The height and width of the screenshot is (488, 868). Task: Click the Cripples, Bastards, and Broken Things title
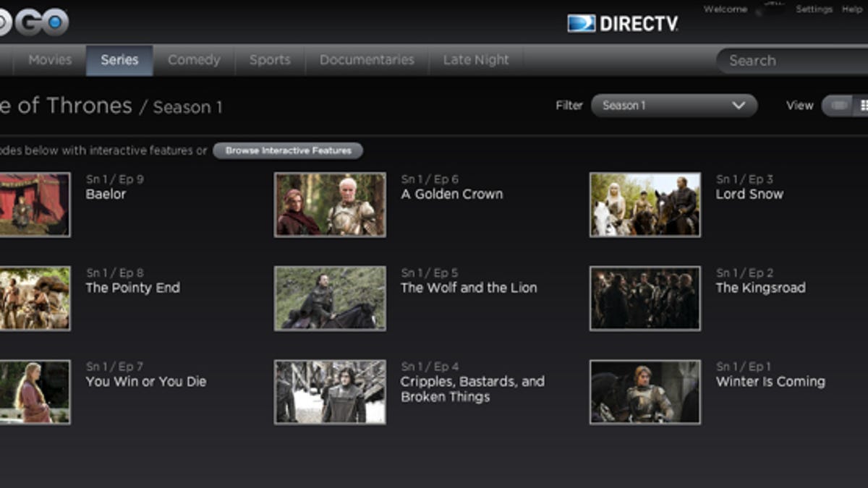[472, 389]
